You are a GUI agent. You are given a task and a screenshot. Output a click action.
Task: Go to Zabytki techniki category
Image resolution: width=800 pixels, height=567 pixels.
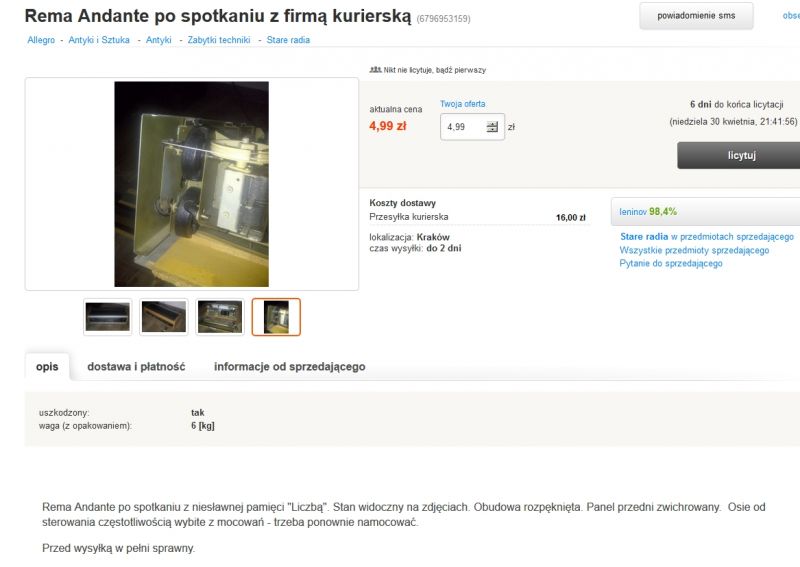(x=219, y=40)
